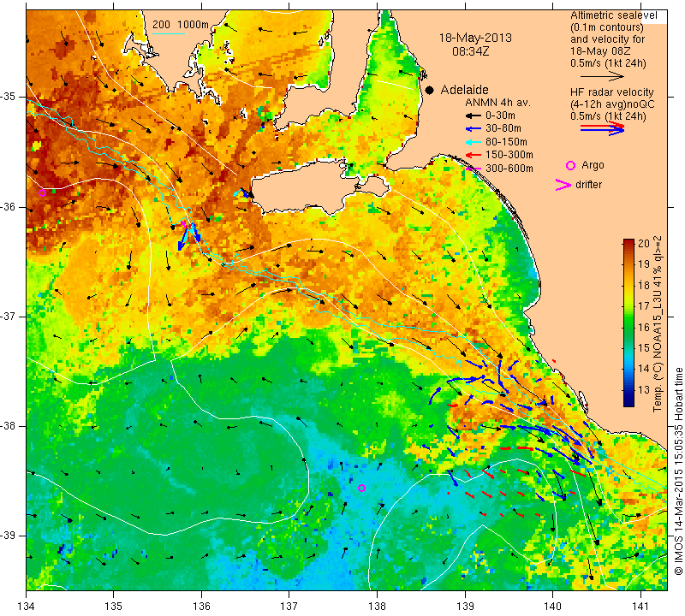Screen dimensions: 685x616
Task: Click the colorbar tick label 15
Action: [x=644, y=348]
